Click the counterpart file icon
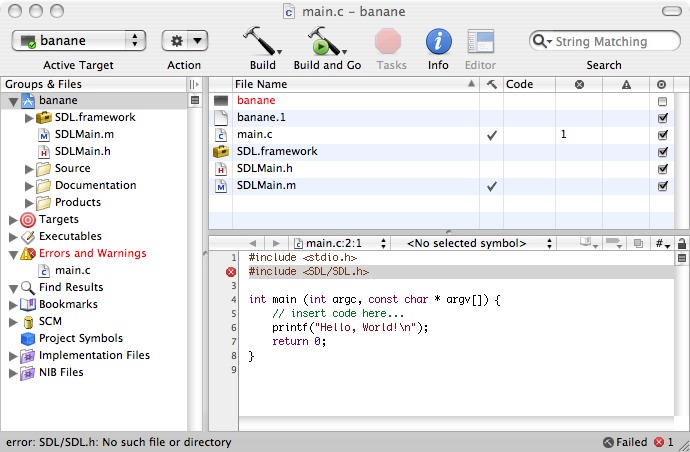 coord(638,243)
